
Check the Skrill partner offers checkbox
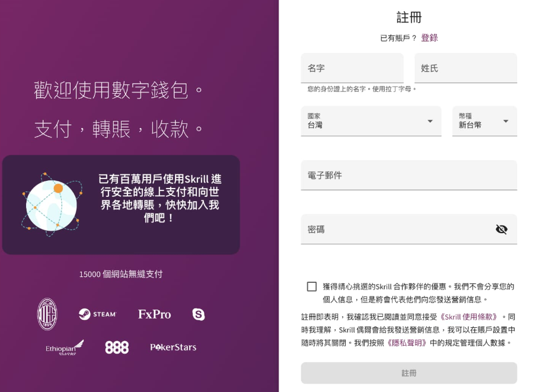coord(312,287)
